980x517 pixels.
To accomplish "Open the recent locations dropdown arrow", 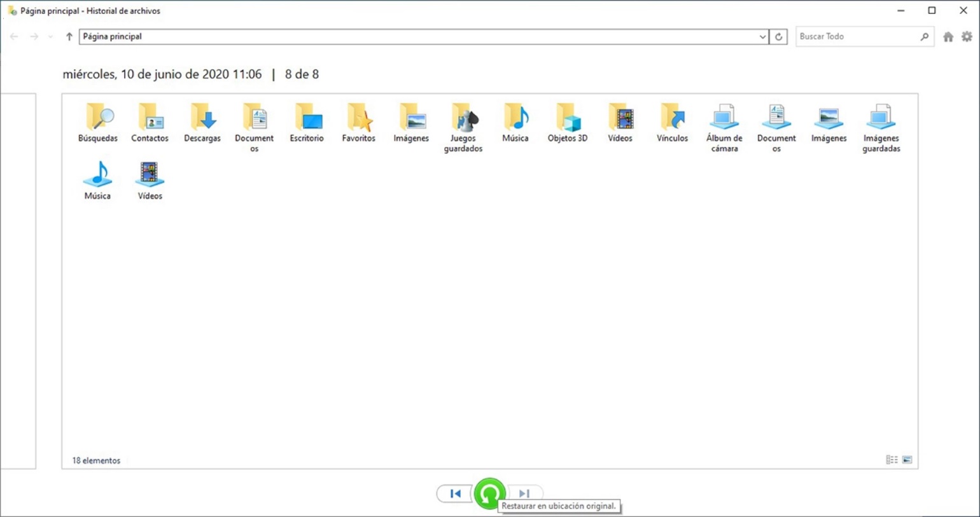I will click(x=50, y=37).
